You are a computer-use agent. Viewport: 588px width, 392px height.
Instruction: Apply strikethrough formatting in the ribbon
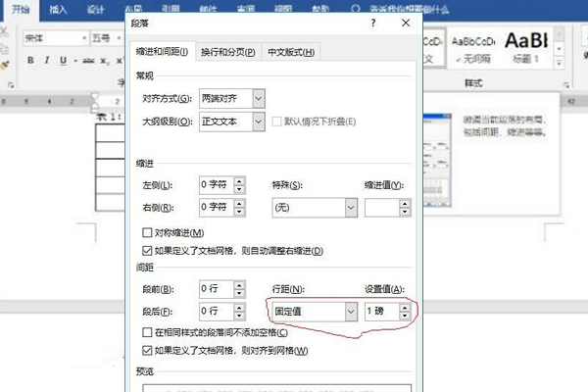88,60
